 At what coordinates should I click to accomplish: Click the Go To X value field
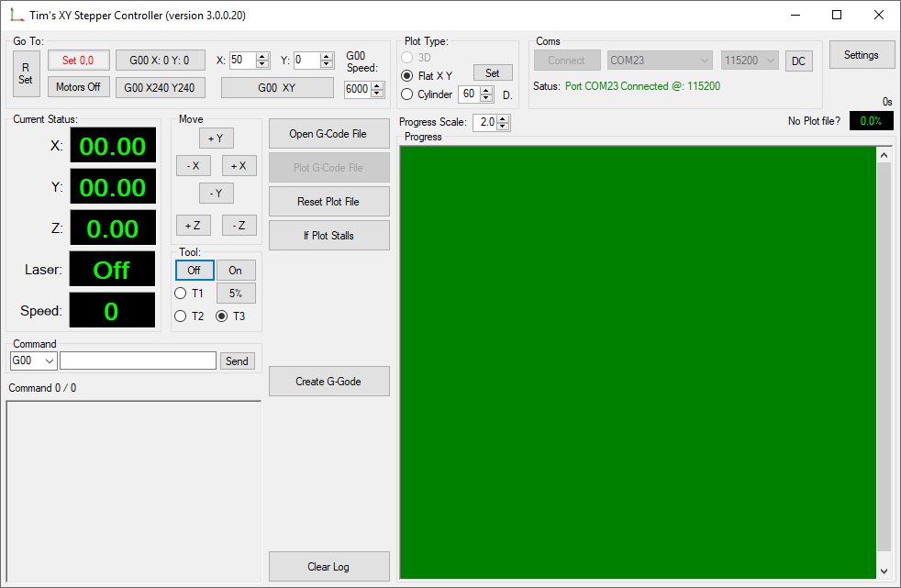click(x=243, y=60)
